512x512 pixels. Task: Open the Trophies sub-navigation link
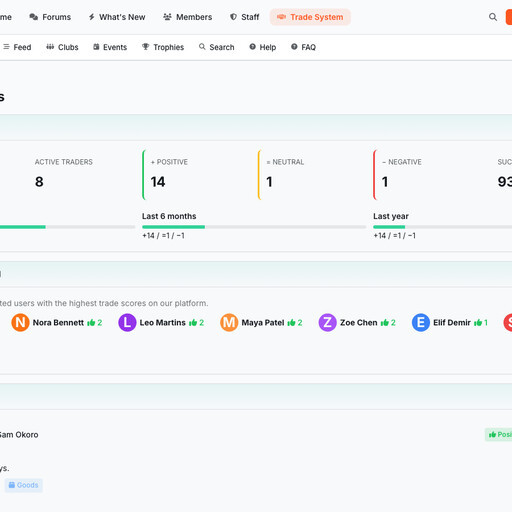pos(163,47)
